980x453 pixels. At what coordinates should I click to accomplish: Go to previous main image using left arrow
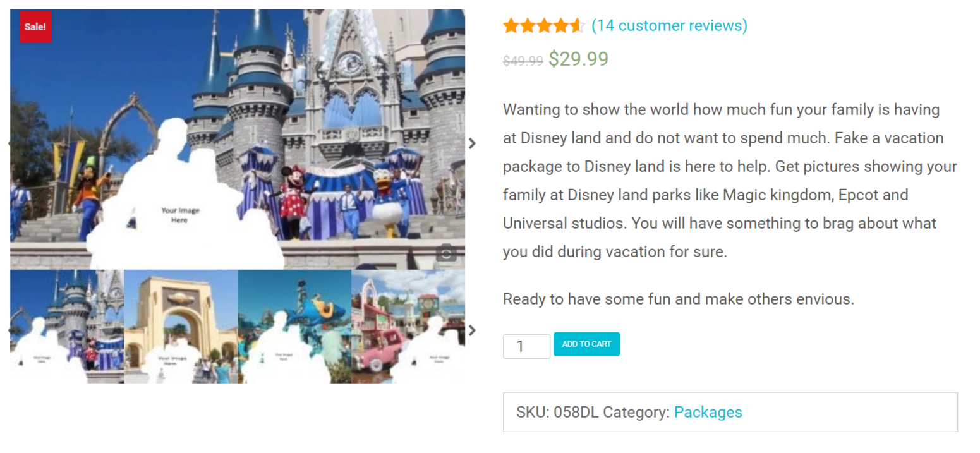point(10,143)
